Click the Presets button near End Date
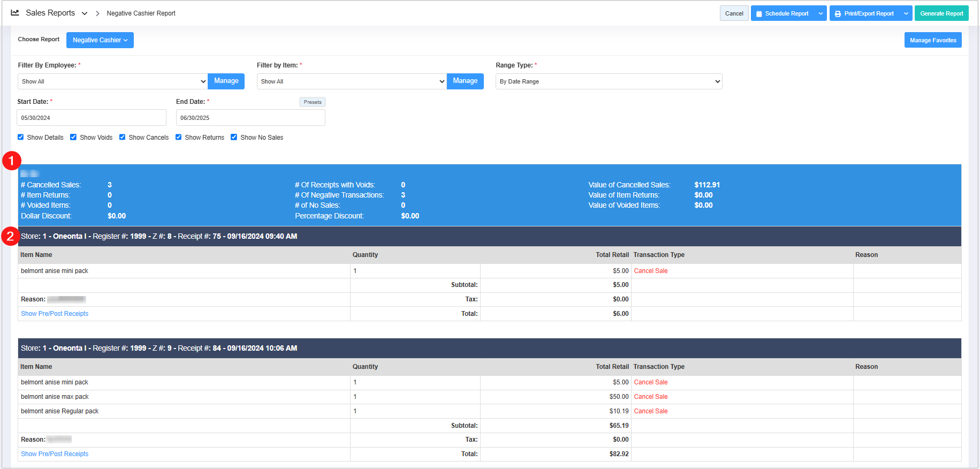Image resolution: width=980 pixels, height=469 pixels. click(312, 102)
